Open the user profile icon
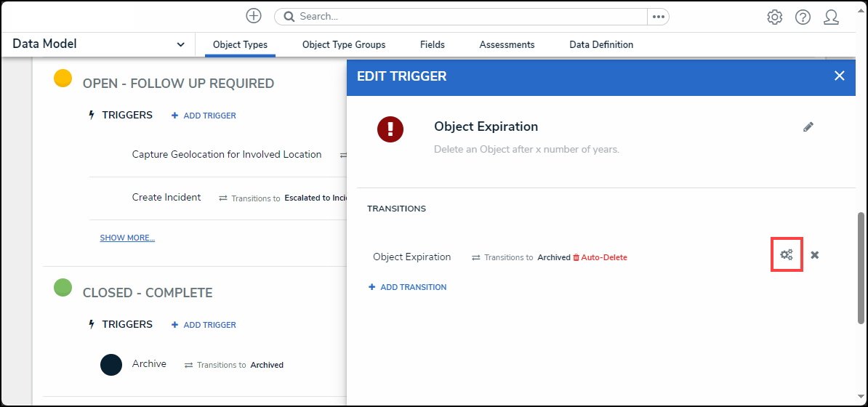 (831, 17)
